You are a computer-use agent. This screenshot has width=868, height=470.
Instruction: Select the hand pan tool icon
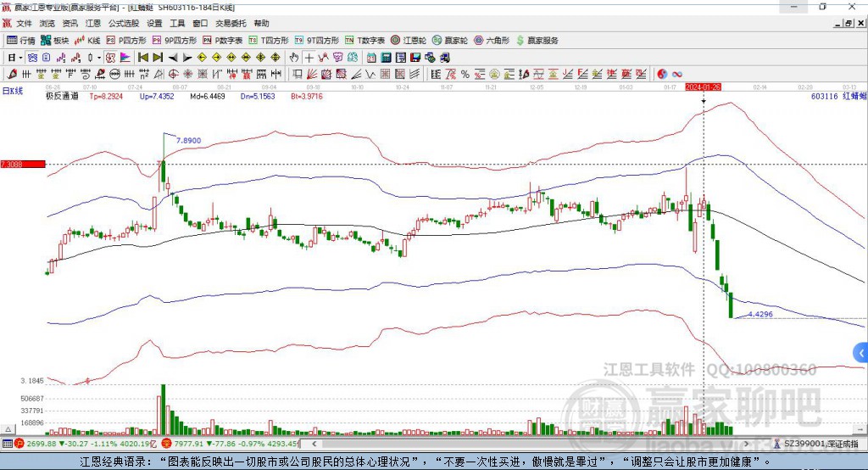(x=294, y=58)
